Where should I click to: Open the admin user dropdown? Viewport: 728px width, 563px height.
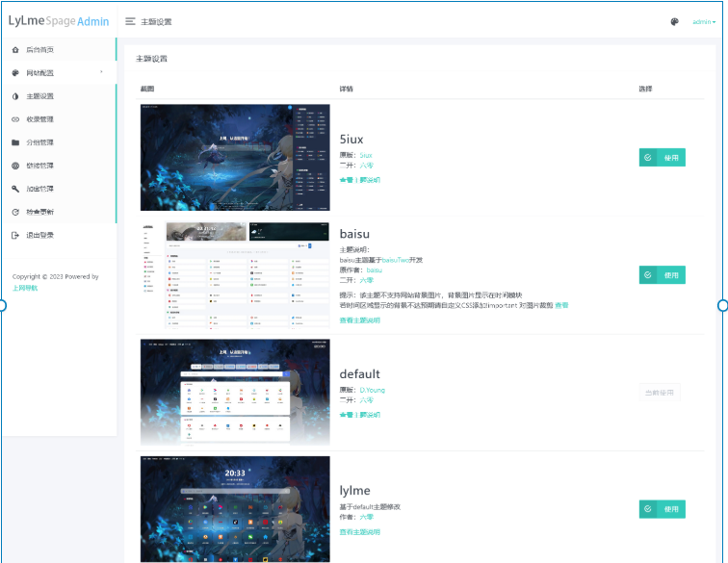(x=704, y=21)
